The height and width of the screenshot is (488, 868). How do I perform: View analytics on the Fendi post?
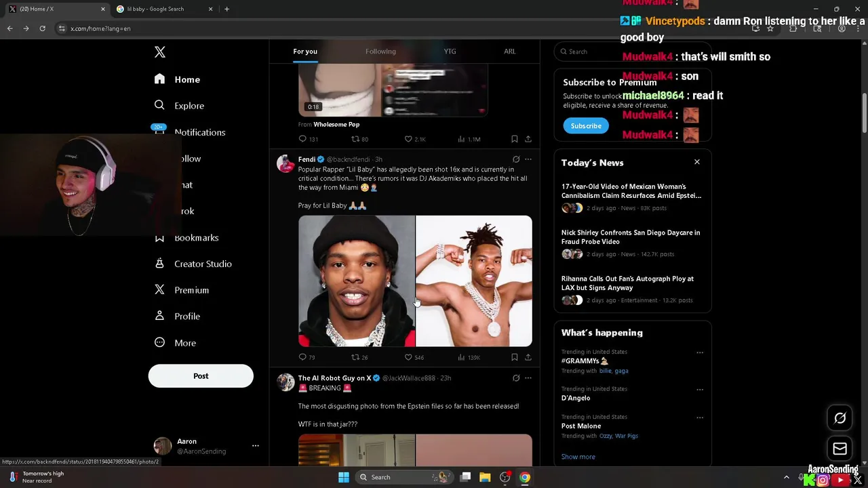pos(461,357)
